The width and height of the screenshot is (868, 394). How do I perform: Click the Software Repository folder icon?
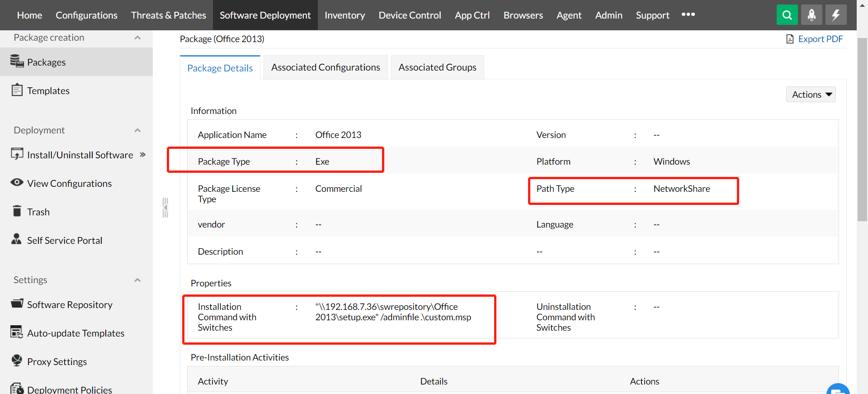[x=17, y=304]
